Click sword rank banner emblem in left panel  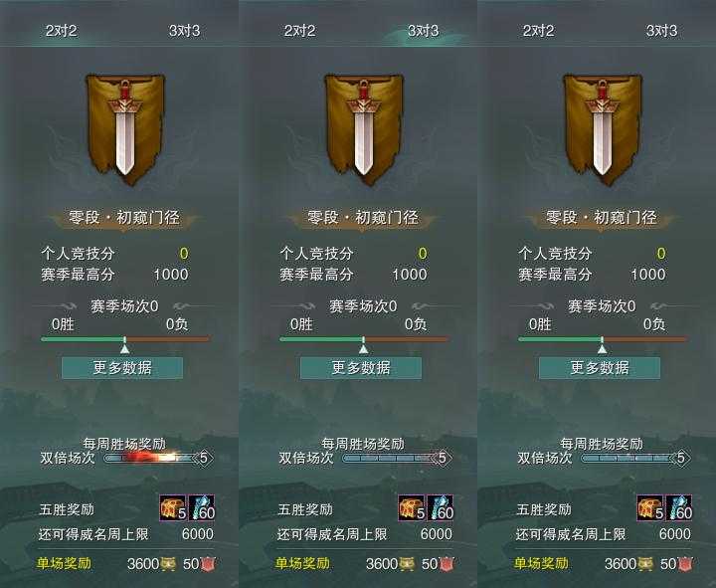[x=125, y=129]
